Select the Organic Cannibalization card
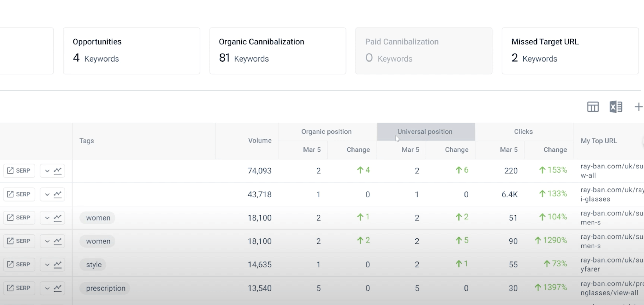The width and height of the screenshot is (644, 305). (x=278, y=51)
